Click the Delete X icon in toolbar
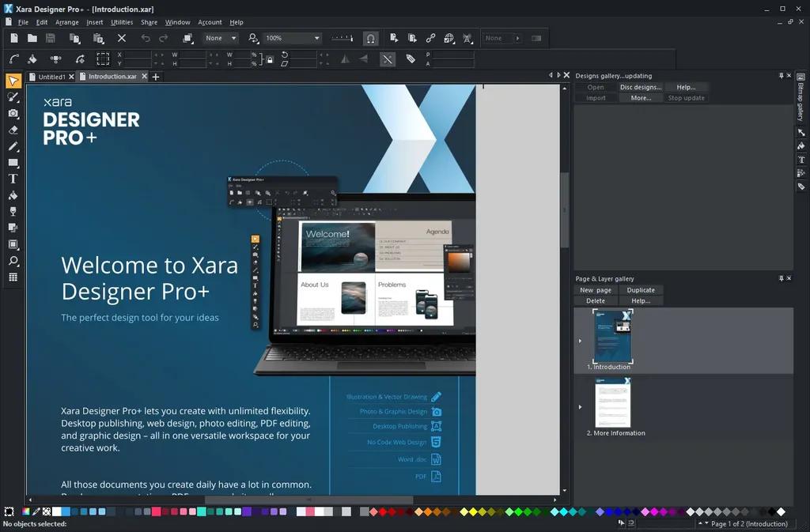810x532 pixels. click(x=121, y=38)
